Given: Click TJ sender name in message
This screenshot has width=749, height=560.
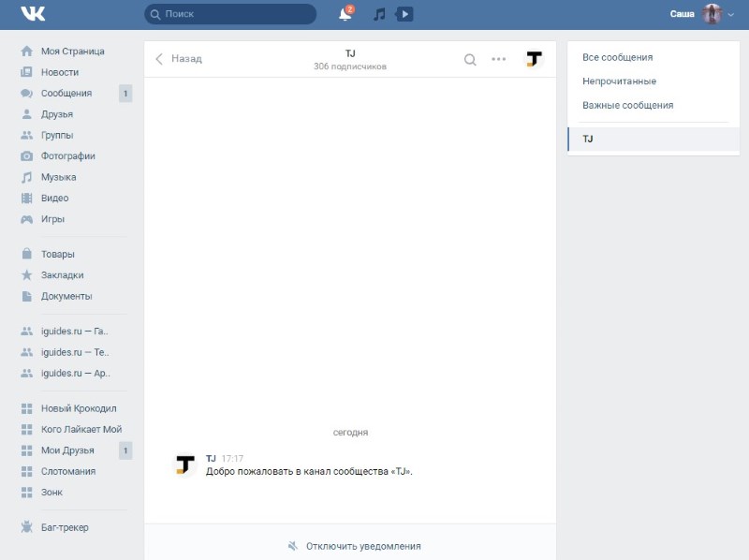Looking at the screenshot, I should [x=211, y=459].
